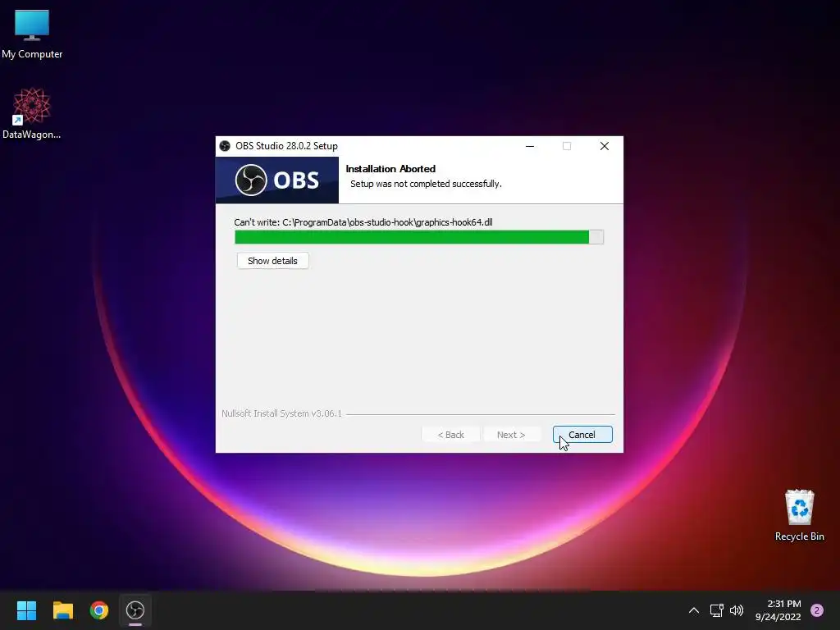Open the DataWagon desktop shortcut
This screenshot has width=840, height=630.
[32, 113]
